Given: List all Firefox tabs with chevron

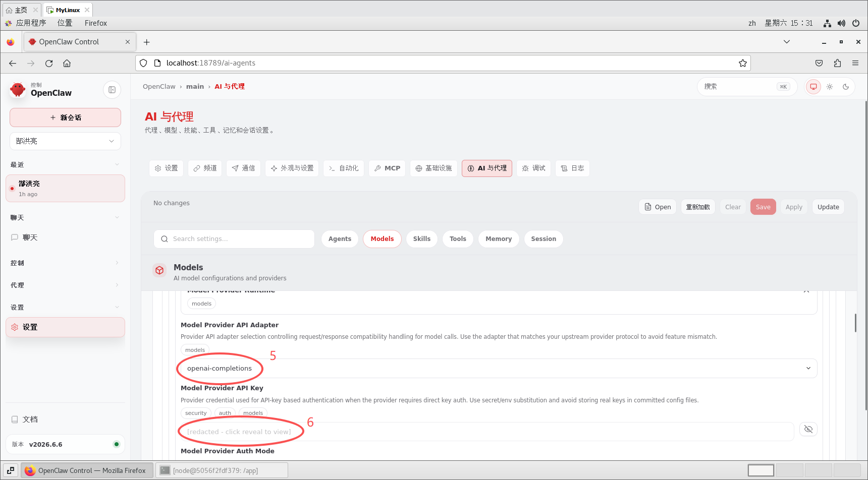Looking at the screenshot, I should pyautogui.click(x=787, y=42).
